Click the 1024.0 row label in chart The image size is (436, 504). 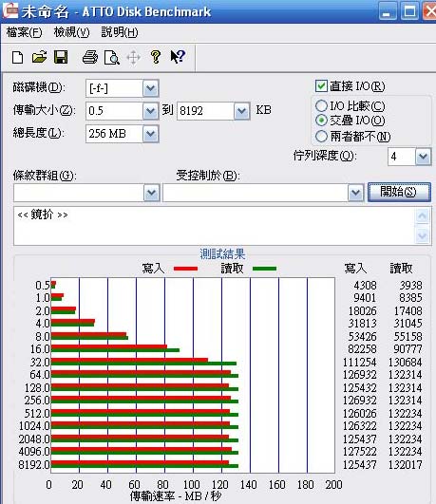pos(34,426)
